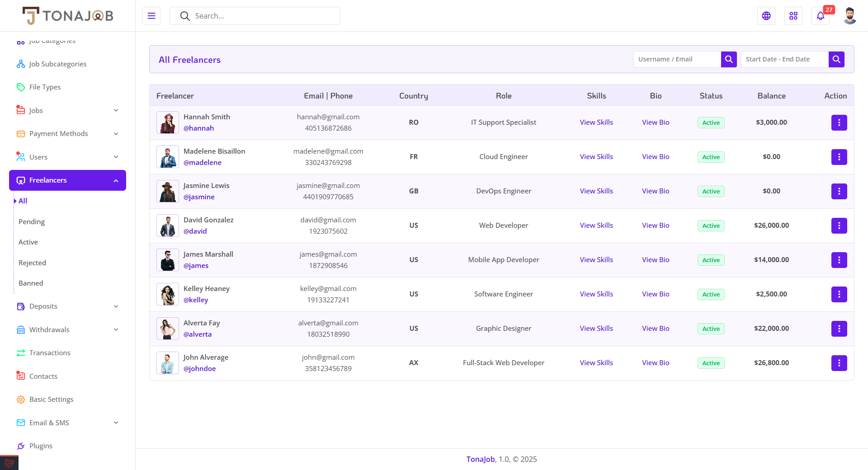Click View Skills for Jasmine Lewis
Screen dimensions: 868x470
tap(596, 191)
